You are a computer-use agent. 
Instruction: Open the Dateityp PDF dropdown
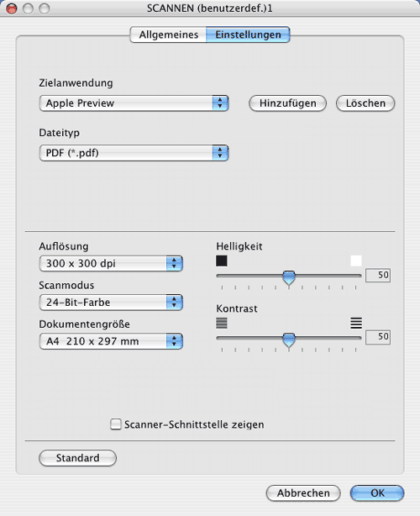(134, 153)
